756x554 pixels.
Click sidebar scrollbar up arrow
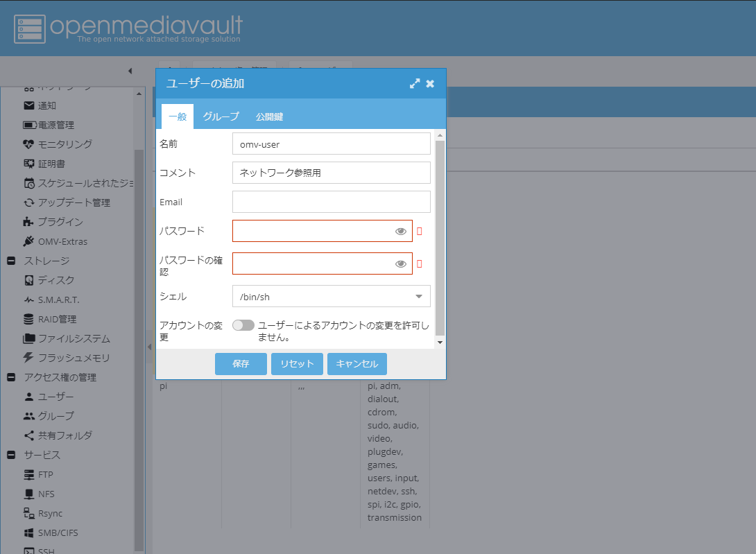click(139, 94)
